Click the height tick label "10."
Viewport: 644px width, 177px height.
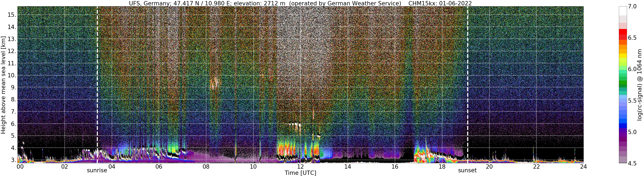pos(12,75)
